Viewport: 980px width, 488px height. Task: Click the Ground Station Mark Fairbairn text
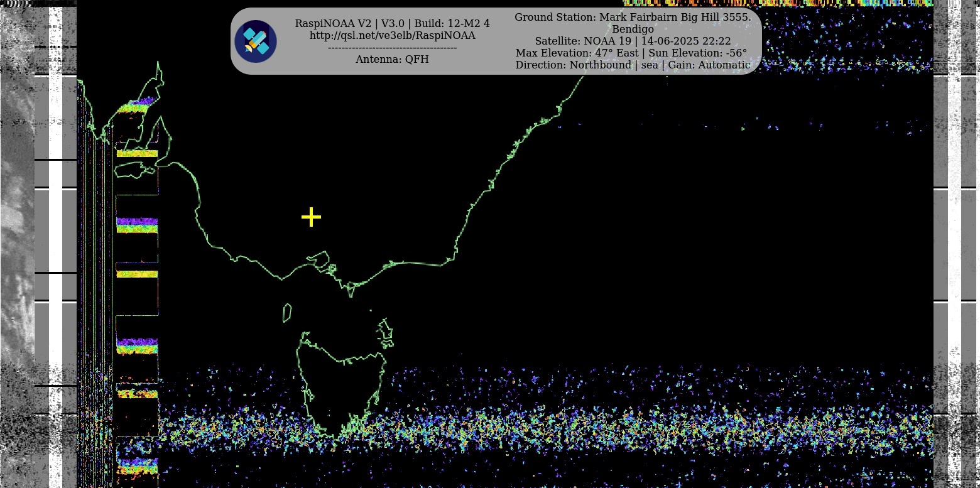click(x=633, y=18)
